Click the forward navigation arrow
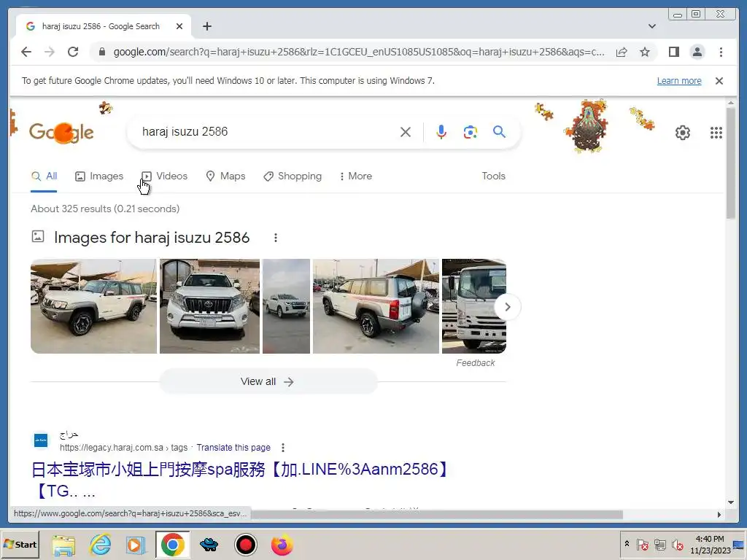 50,52
